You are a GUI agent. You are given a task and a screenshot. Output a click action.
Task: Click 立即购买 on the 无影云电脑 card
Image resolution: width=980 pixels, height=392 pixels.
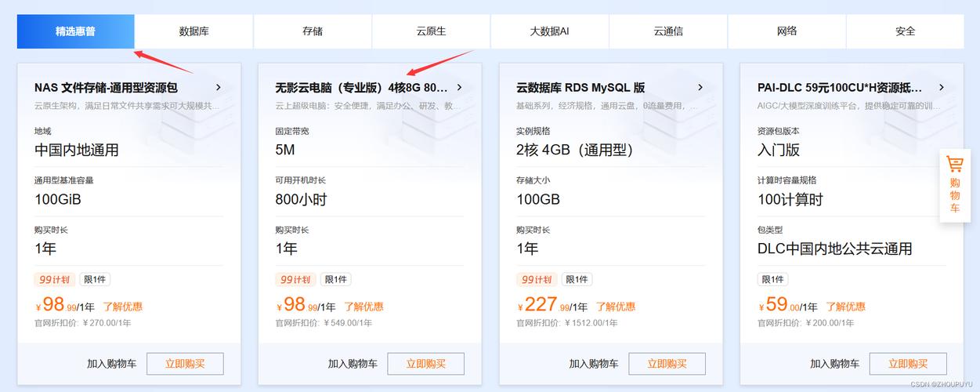click(426, 364)
